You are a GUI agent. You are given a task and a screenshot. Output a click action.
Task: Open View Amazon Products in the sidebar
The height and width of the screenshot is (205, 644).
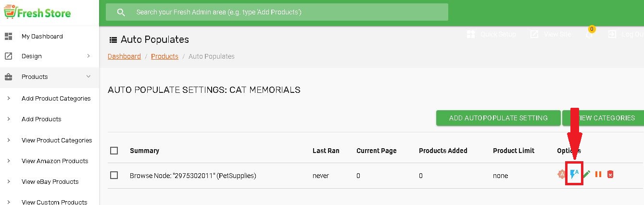(x=55, y=161)
